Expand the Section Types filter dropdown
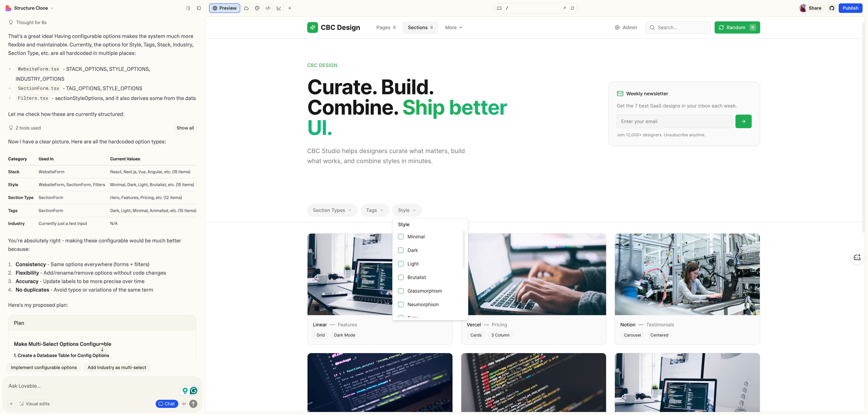 click(332, 210)
